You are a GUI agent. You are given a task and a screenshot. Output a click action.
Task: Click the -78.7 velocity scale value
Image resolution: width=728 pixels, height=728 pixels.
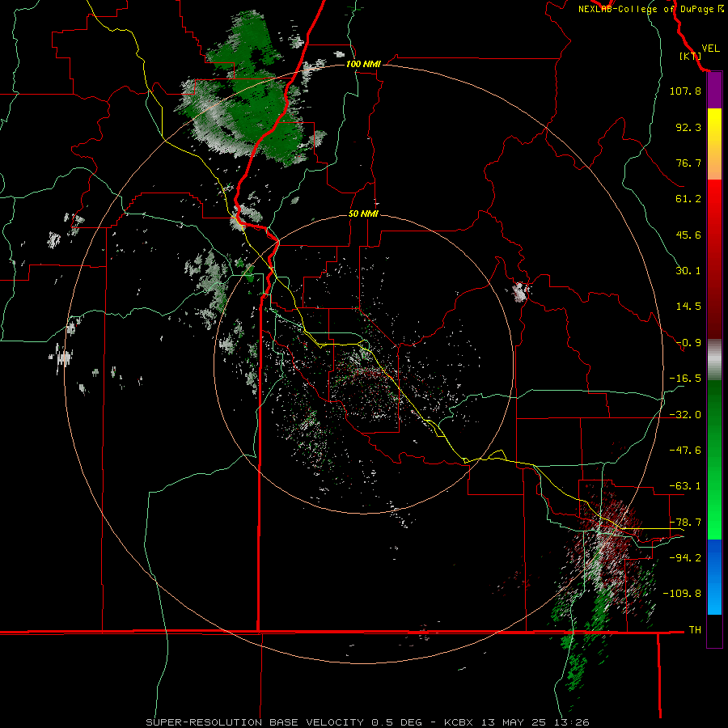(685, 523)
